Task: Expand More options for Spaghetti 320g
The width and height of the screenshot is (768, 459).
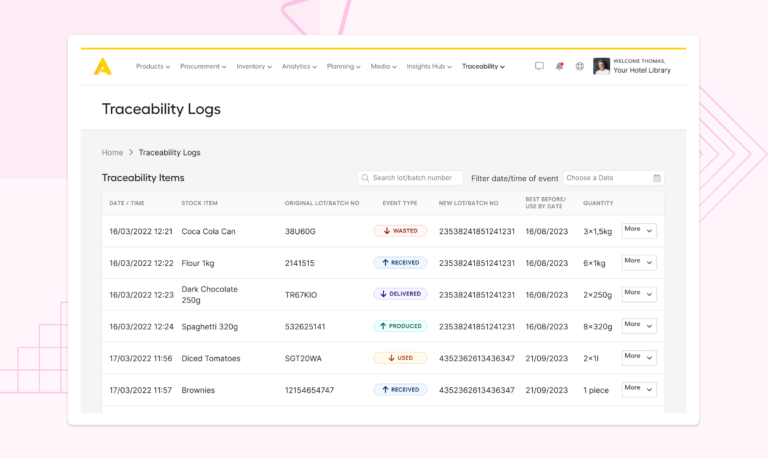Action: coord(639,325)
